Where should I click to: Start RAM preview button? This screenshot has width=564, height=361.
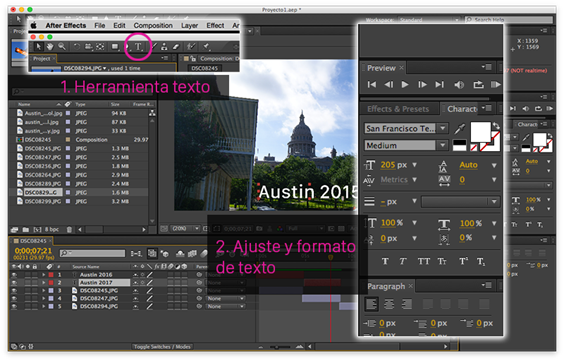click(x=496, y=85)
